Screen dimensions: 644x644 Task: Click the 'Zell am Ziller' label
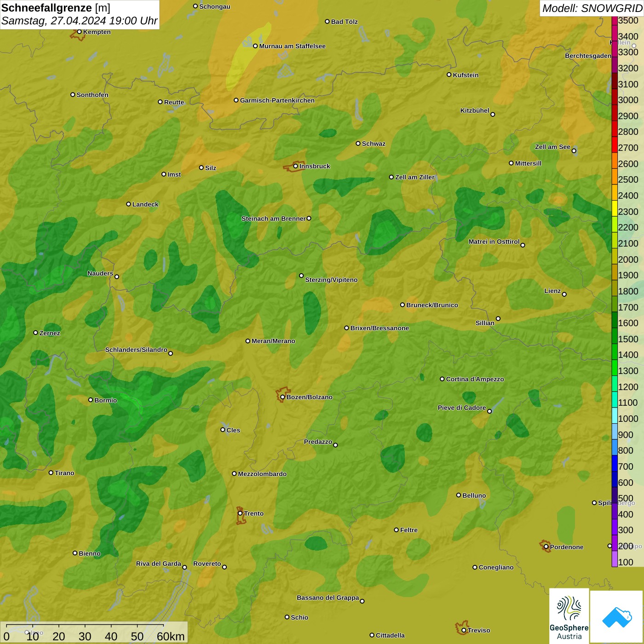click(415, 177)
